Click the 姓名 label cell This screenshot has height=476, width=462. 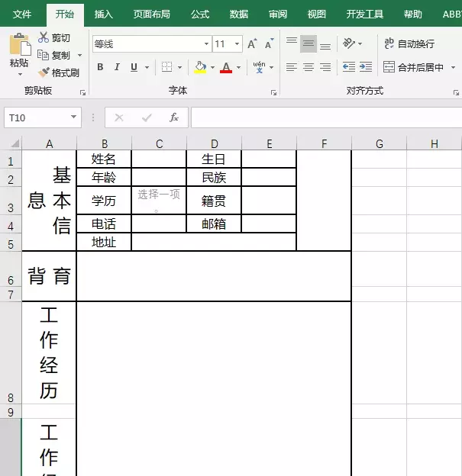(104, 159)
